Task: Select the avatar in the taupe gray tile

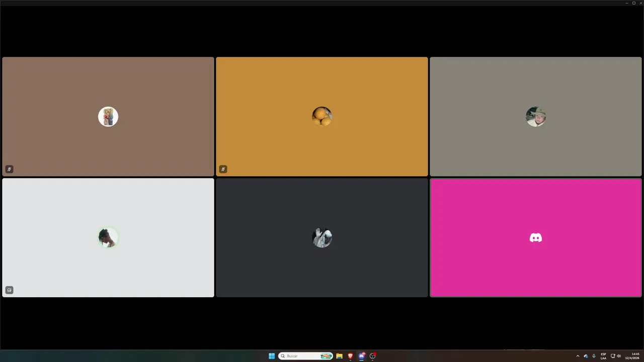Action: pyautogui.click(x=536, y=117)
